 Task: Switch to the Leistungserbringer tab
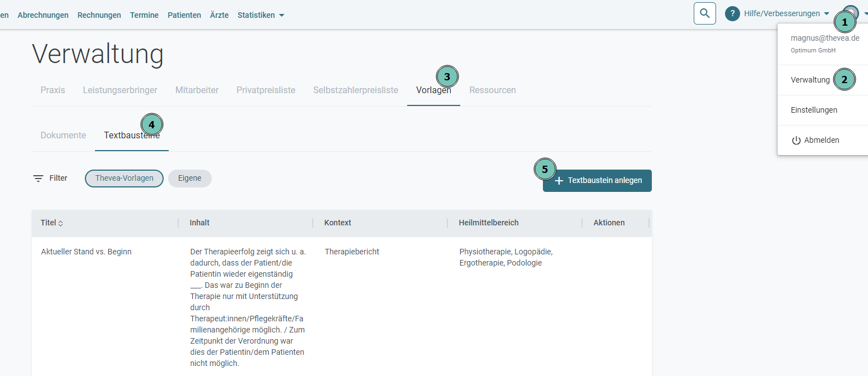coord(120,90)
